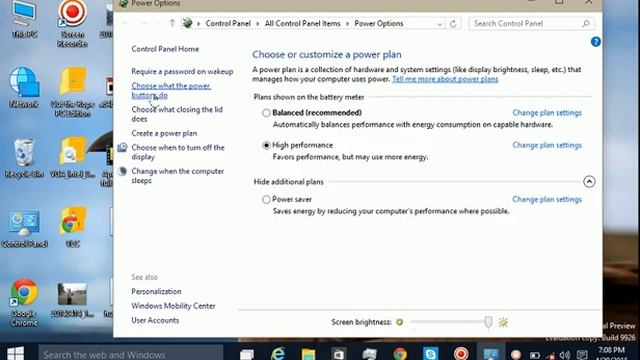
Task: Collapse the Hide additional plans chevron
Action: 589,182
